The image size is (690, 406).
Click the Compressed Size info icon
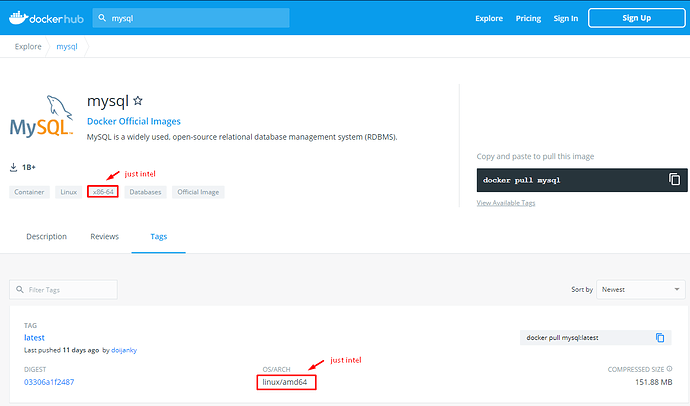coord(669,369)
